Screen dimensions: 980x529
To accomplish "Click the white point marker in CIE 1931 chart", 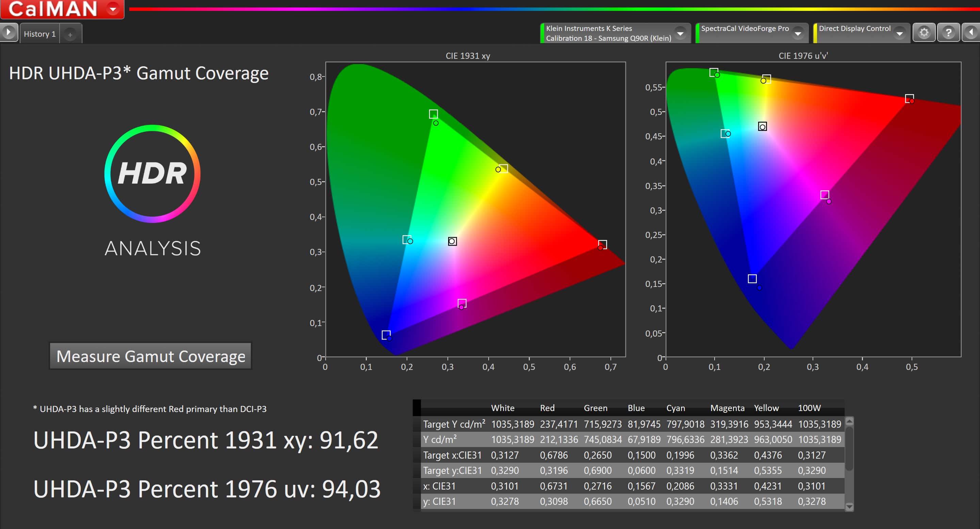I will [x=452, y=241].
